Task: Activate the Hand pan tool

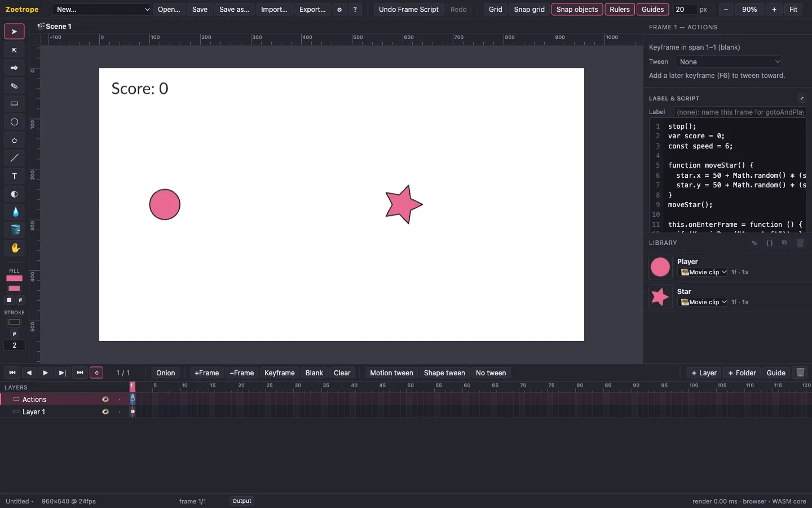Action: click(x=14, y=248)
